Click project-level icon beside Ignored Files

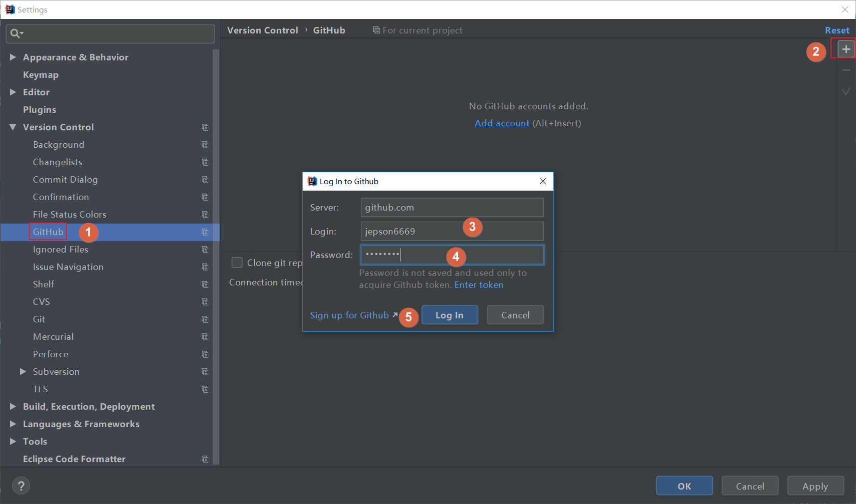click(205, 250)
